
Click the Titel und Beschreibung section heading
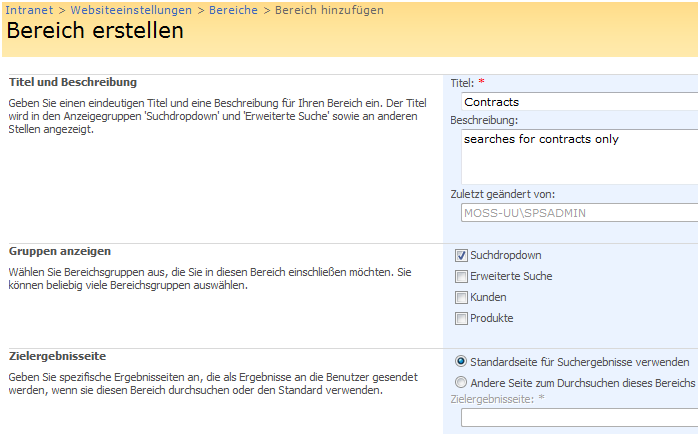tap(73, 82)
